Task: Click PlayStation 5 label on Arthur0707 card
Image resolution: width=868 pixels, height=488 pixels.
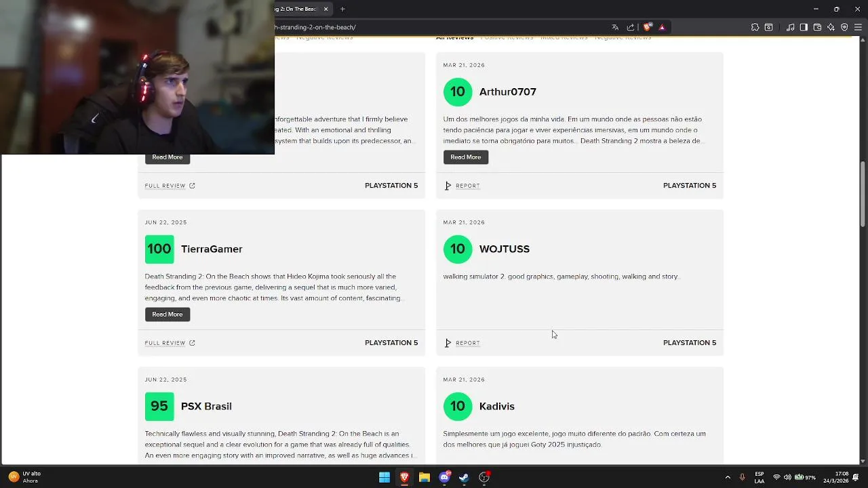Action: coord(690,186)
